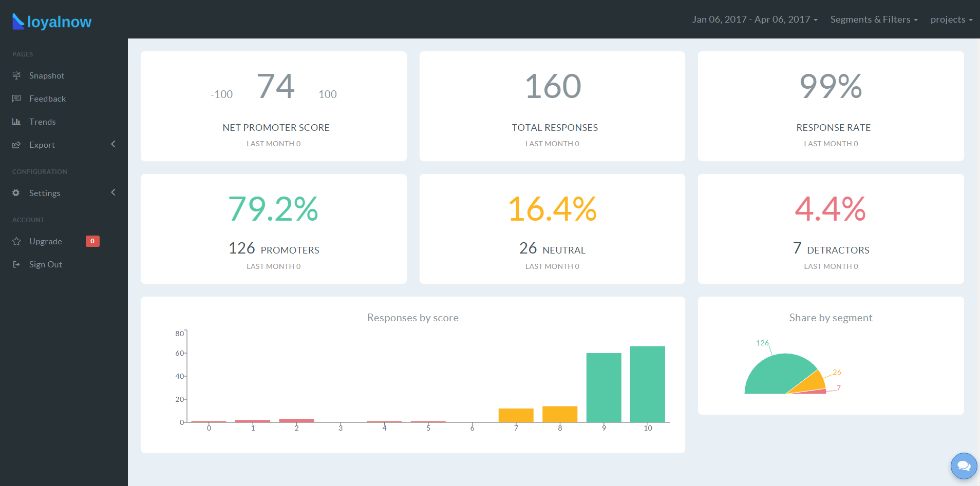Click the loyalnow logo
The height and width of the screenshot is (486, 980).
click(52, 21)
